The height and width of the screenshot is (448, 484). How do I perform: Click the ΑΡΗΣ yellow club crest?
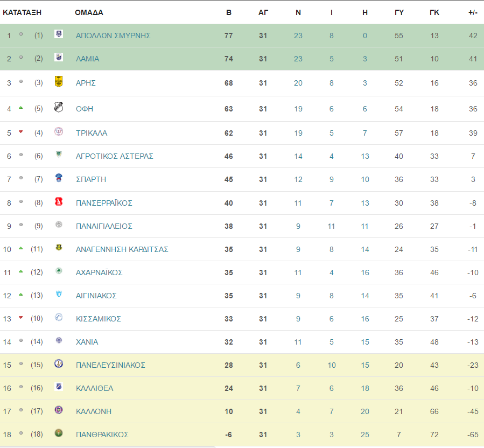point(59,81)
